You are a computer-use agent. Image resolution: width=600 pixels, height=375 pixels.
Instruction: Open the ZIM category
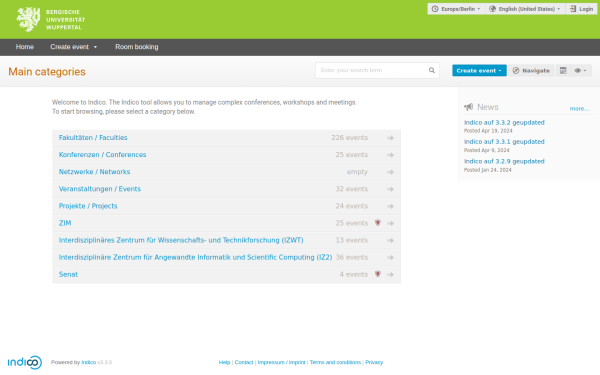click(x=65, y=223)
